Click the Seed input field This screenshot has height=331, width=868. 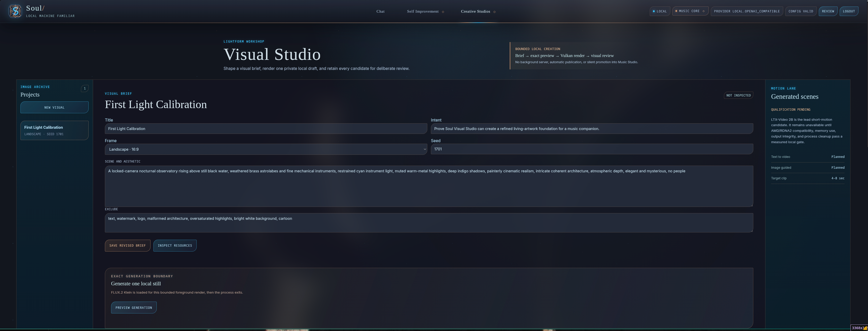pos(592,149)
